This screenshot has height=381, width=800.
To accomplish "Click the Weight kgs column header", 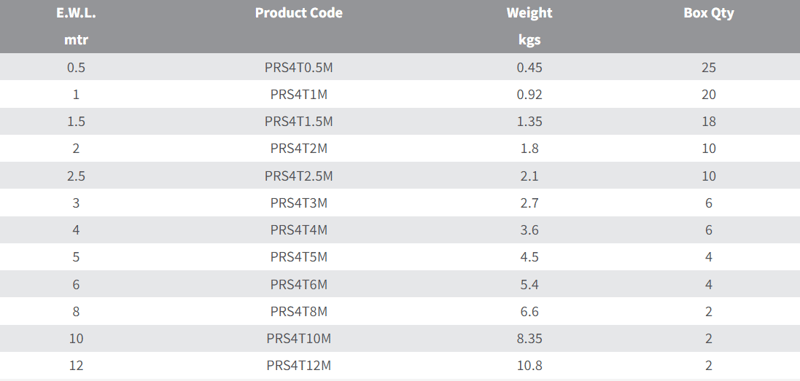I will (529, 26).
